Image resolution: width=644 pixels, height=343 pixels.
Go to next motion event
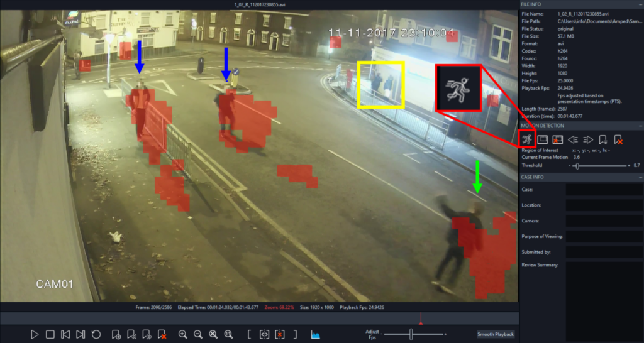pyautogui.click(x=588, y=140)
